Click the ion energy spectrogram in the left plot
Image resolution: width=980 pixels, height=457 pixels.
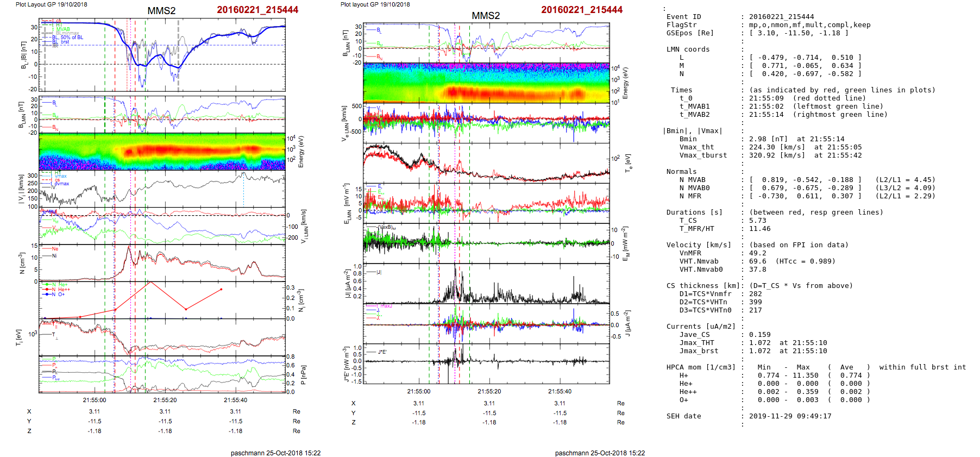click(x=162, y=152)
